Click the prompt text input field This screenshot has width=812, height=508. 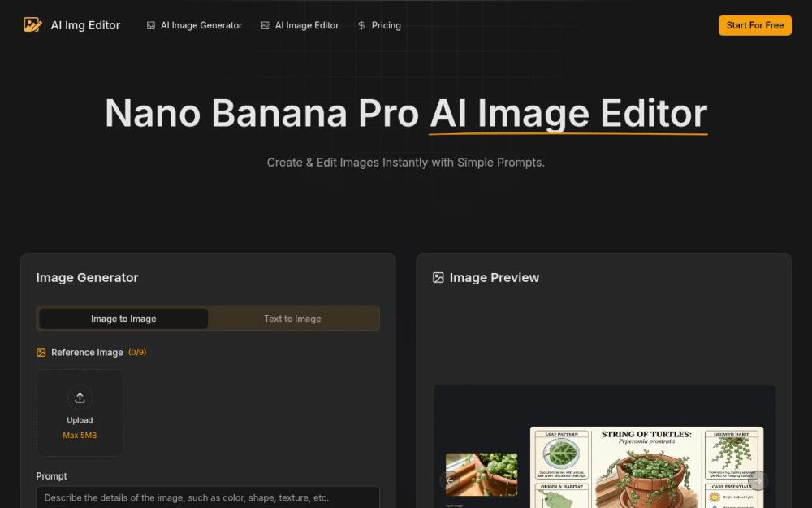click(x=208, y=497)
